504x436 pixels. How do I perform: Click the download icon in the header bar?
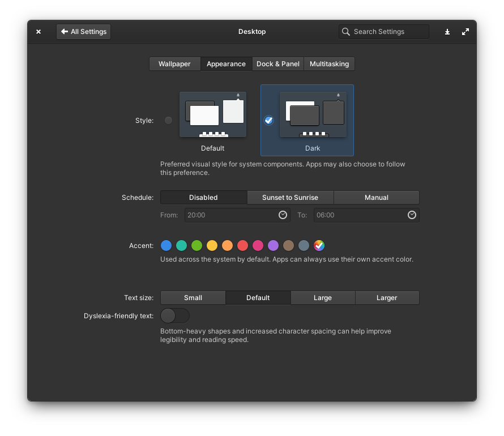(x=447, y=32)
